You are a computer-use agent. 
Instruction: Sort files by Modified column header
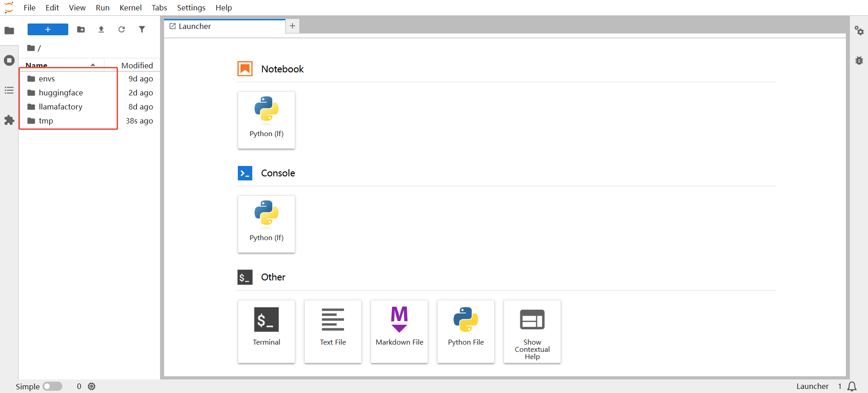pos(137,65)
